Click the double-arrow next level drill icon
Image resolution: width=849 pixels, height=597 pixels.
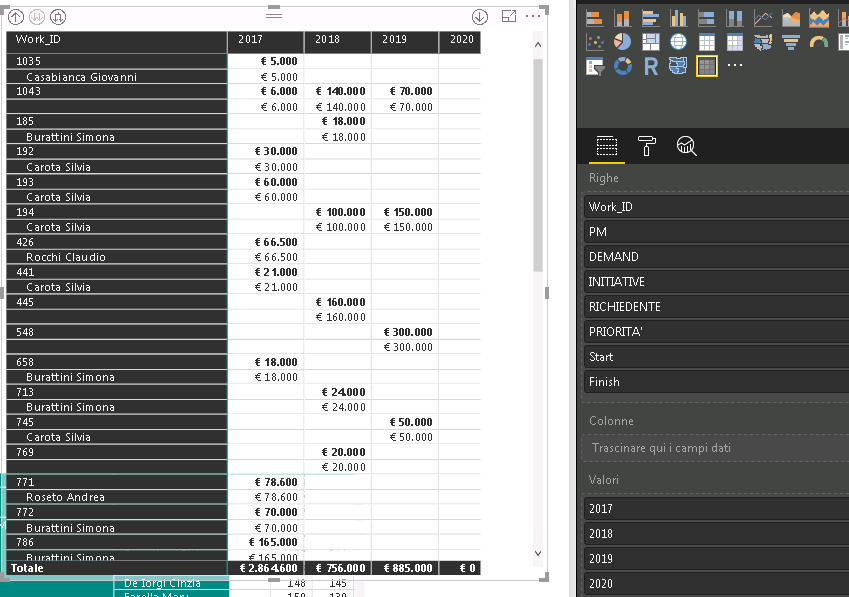(x=37, y=17)
